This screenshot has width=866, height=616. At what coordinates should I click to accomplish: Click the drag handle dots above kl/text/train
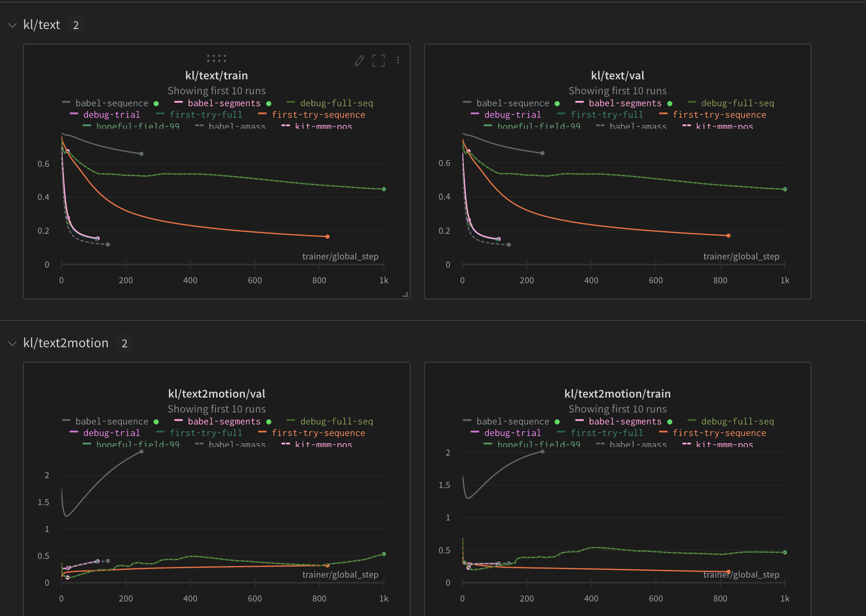point(216,58)
